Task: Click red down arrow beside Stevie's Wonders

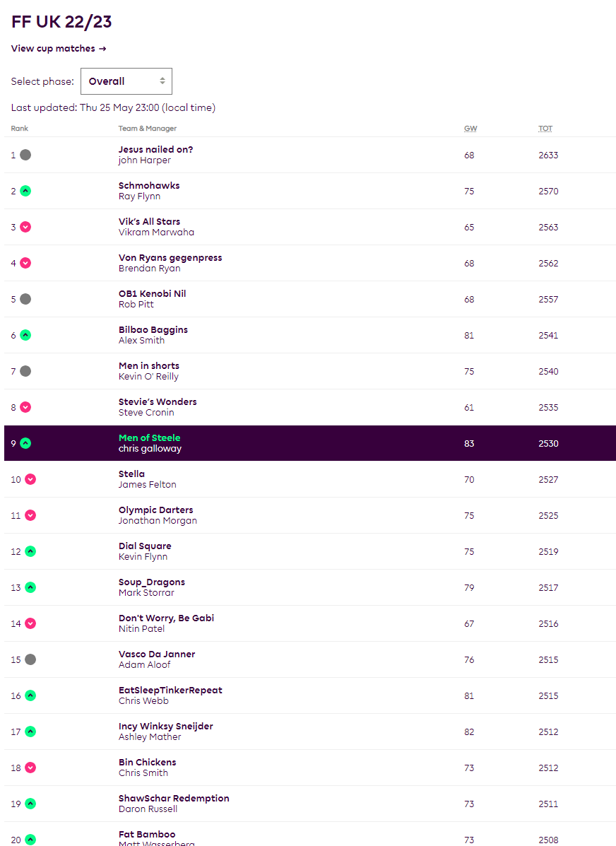Action: coord(25,407)
